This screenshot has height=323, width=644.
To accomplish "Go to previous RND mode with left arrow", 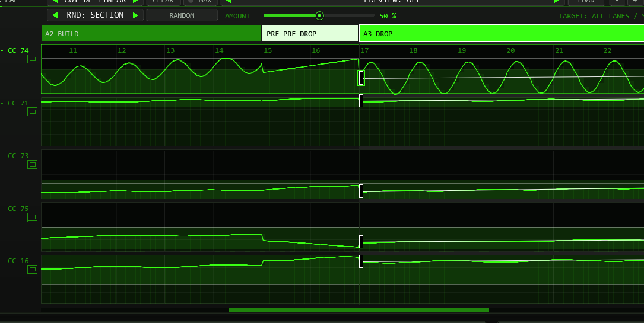I will click(x=55, y=15).
